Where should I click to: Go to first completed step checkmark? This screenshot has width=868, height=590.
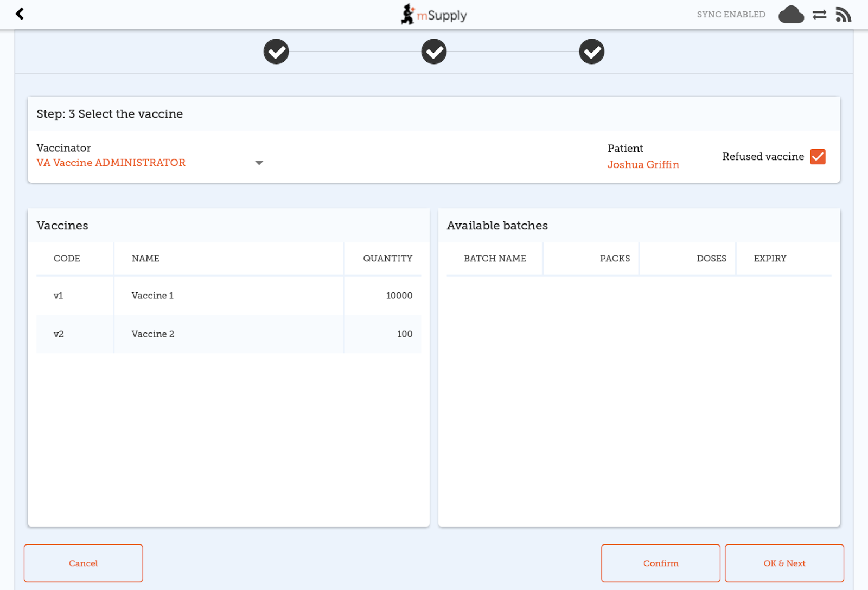tap(276, 52)
